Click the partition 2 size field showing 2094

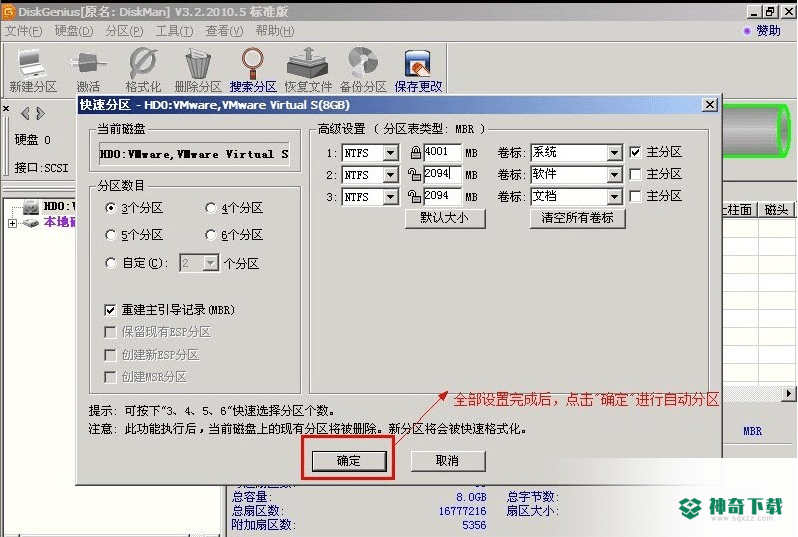tap(442, 174)
